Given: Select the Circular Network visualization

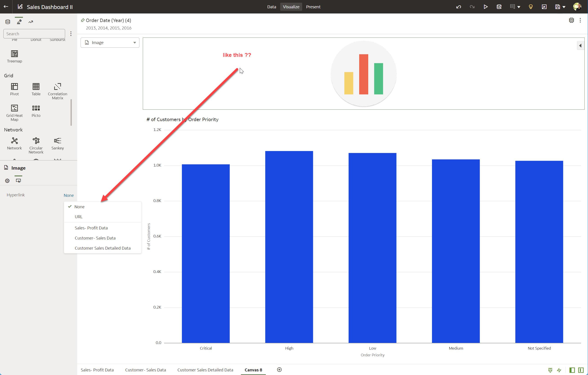Looking at the screenshot, I should tap(36, 145).
